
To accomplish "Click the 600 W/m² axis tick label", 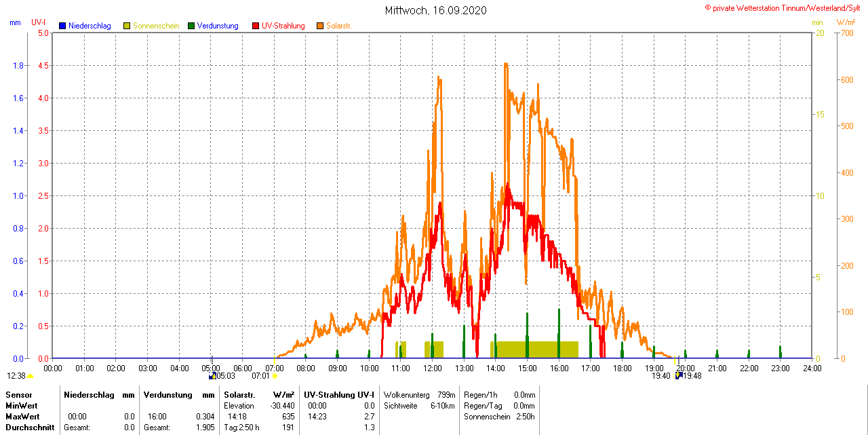I will (x=846, y=79).
